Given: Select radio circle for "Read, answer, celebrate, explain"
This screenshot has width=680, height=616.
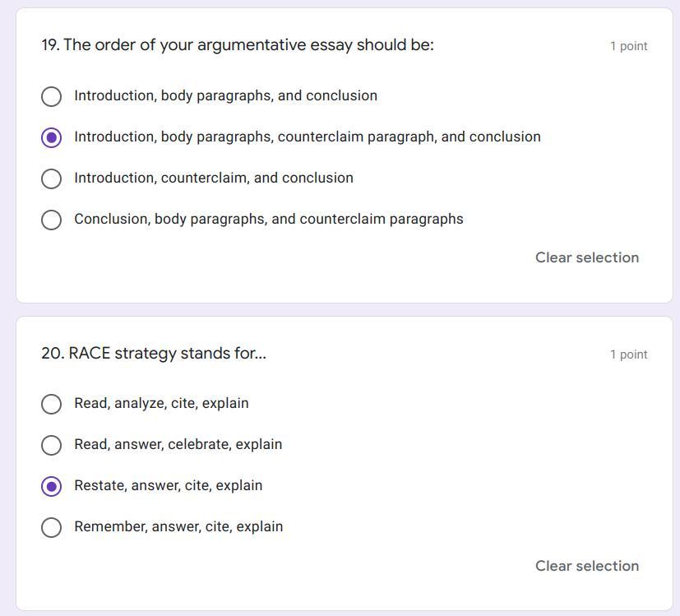Looking at the screenshot, I should [x=51, y=445].
